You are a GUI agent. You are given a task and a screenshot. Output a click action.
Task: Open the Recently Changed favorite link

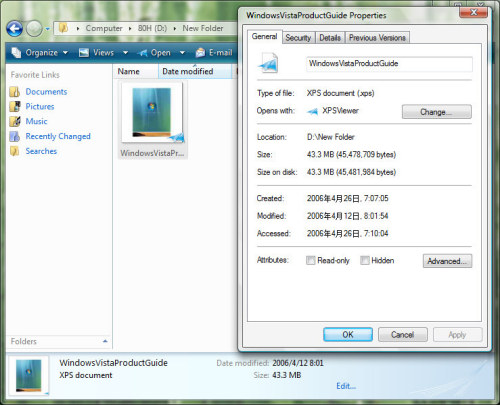point(58,136)
